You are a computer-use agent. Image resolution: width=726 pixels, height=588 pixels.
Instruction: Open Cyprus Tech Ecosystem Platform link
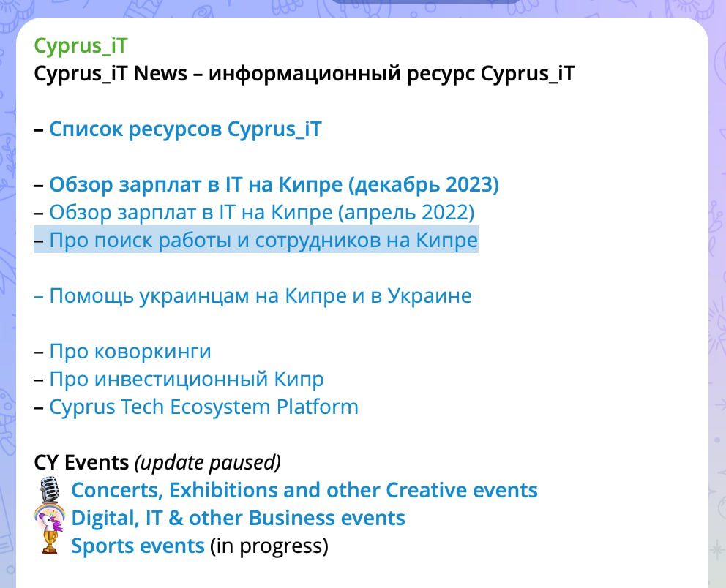pyautogui.click(x=203, y=407)
